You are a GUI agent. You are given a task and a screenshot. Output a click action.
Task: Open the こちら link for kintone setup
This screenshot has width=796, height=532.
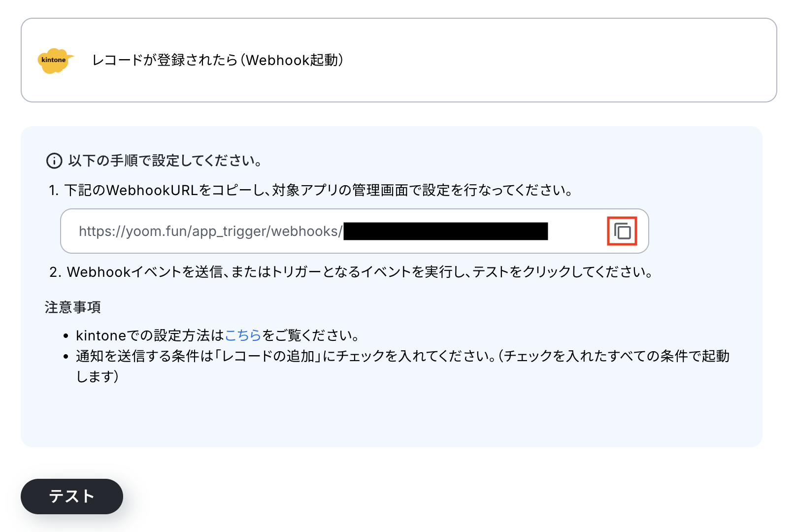pos(243,335)
